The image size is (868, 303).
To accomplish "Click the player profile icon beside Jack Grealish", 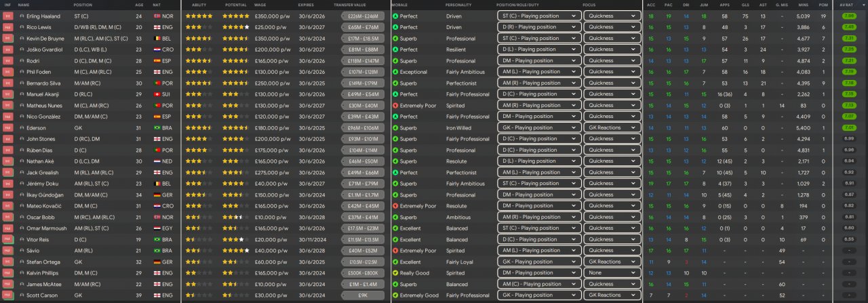I will coord(21,172).
